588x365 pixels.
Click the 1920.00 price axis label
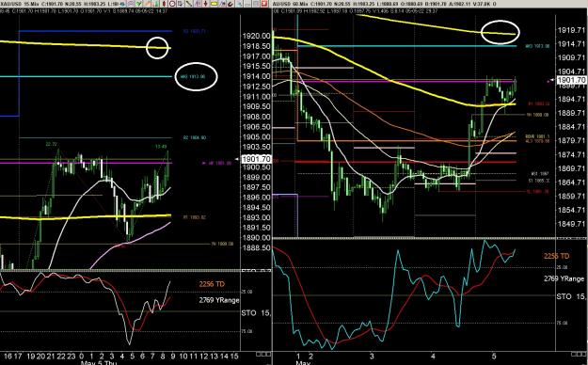257,36
